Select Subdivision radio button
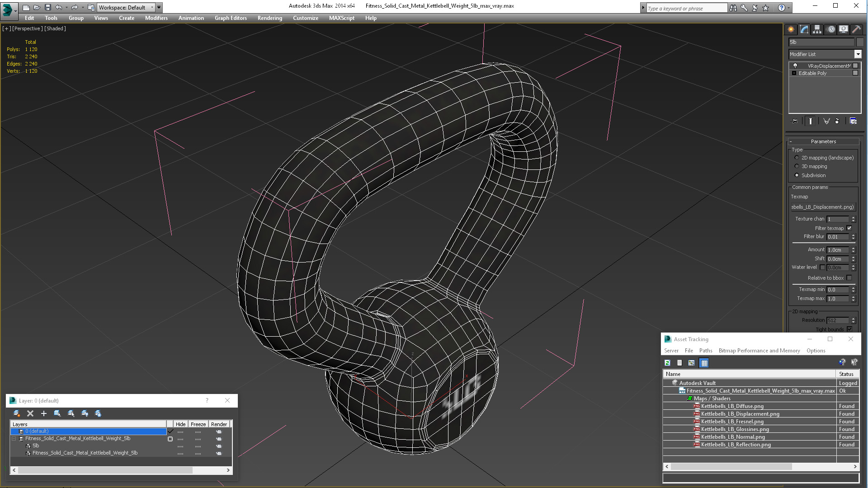This screenshot has width=868, height=488. (x=797, y=175)
